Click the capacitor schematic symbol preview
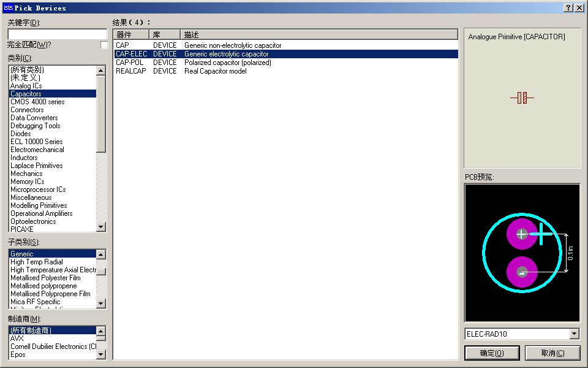This screenshot has width=588, height=368. [522, 98]
